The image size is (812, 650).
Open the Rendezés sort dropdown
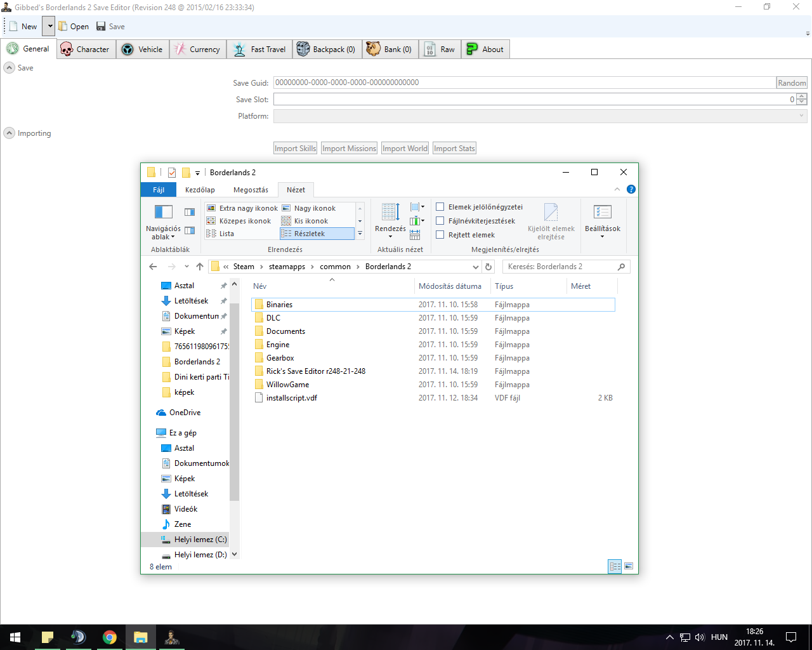[390, 221]
